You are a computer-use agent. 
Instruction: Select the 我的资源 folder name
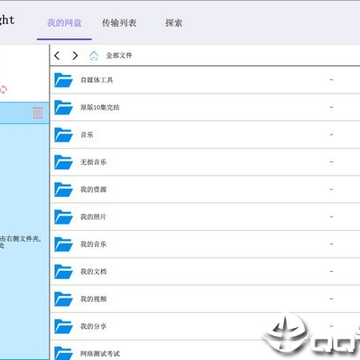93,190
